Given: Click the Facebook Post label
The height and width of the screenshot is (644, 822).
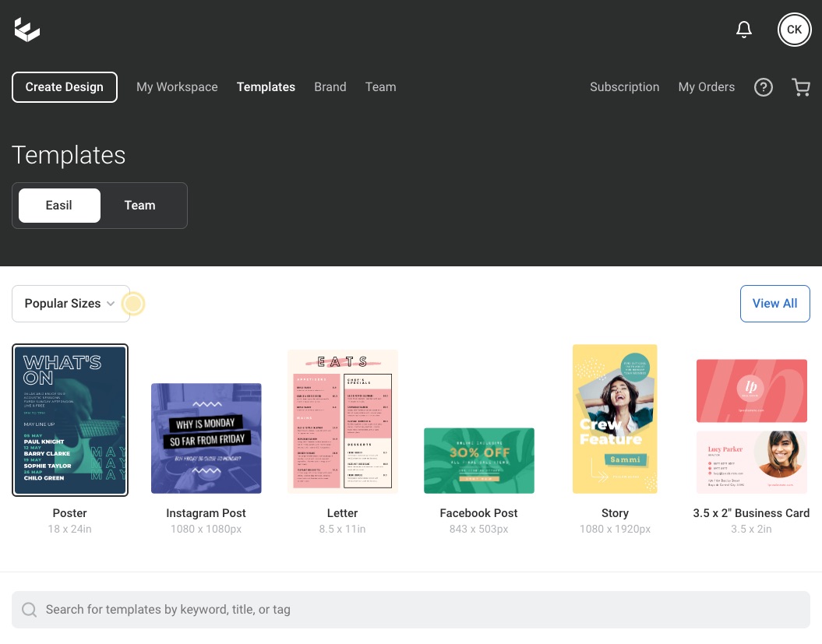Looking at the screenshot, I should 478,513.
